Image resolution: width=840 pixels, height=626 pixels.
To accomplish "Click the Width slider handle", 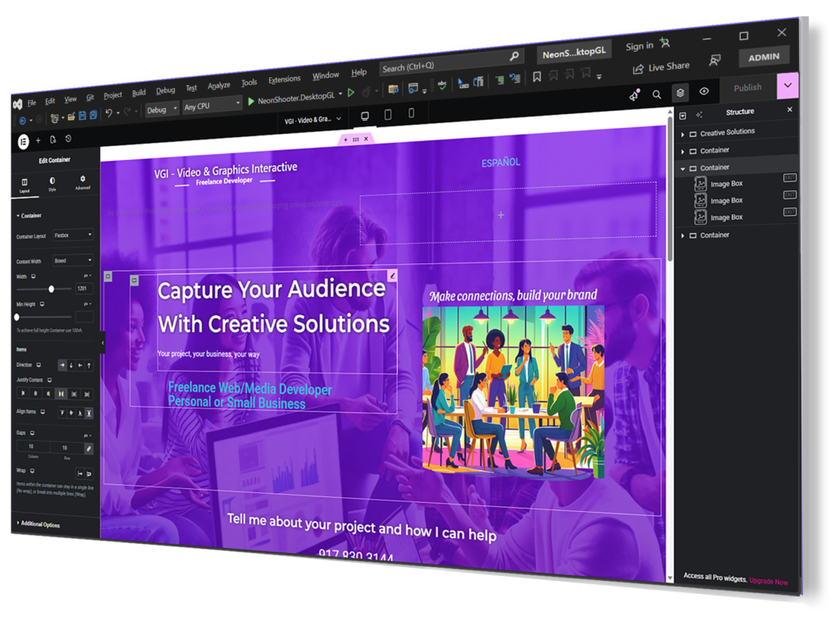I will tap(52, 289).
